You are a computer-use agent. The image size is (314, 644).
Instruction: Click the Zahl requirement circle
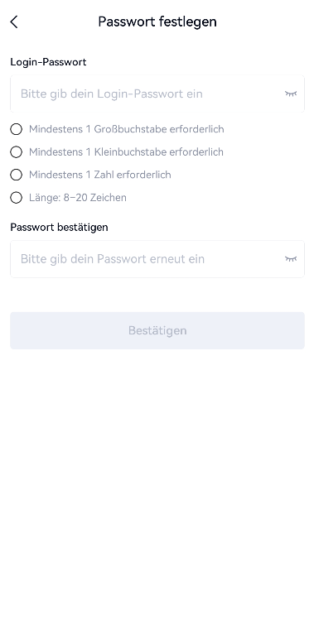coord(16,175)
